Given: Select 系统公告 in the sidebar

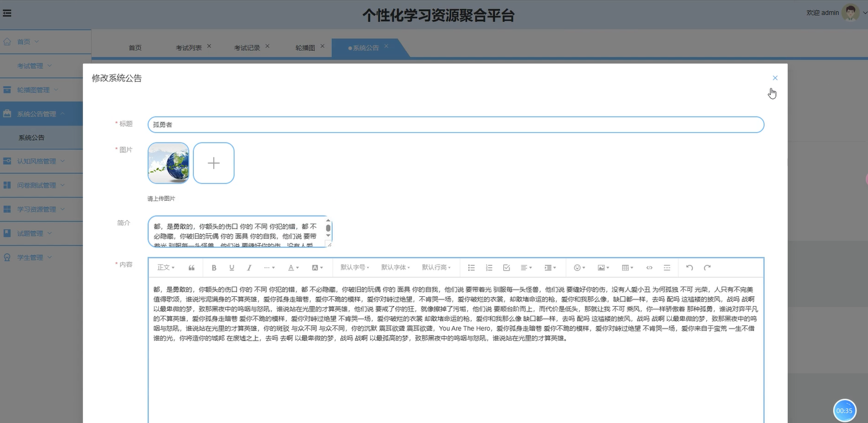Looking at the screenshot, I should 31,137.
